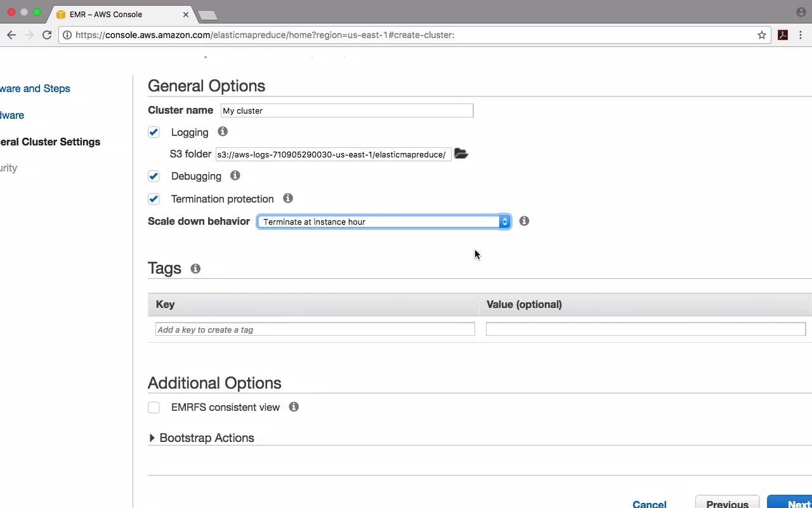812x508 pixels.
Task: Enable EMRFS consistent view checkbox
Action: (154, 408)
